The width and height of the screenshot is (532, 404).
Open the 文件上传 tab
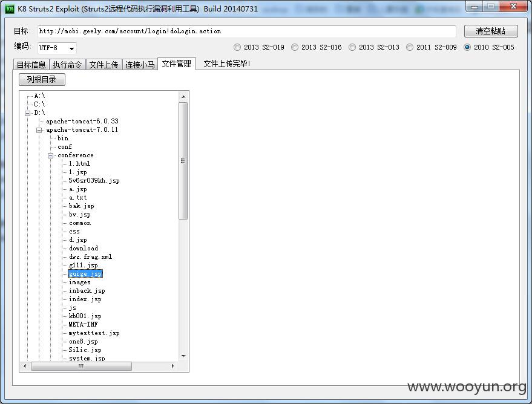pyautogui.click(x=103, y=64)
